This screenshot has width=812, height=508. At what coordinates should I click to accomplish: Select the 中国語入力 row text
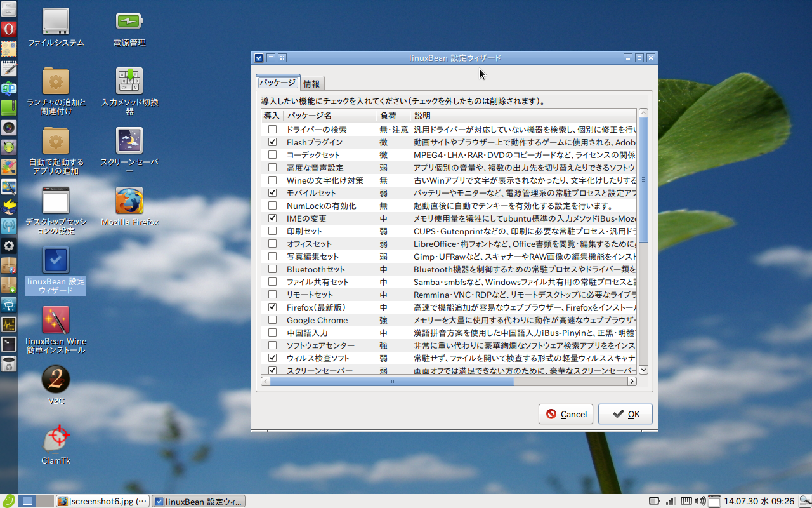tap(307, 333)
